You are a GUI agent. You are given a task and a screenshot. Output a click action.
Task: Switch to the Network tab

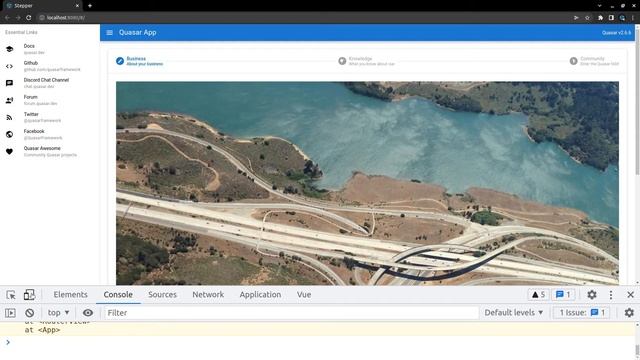208,295
